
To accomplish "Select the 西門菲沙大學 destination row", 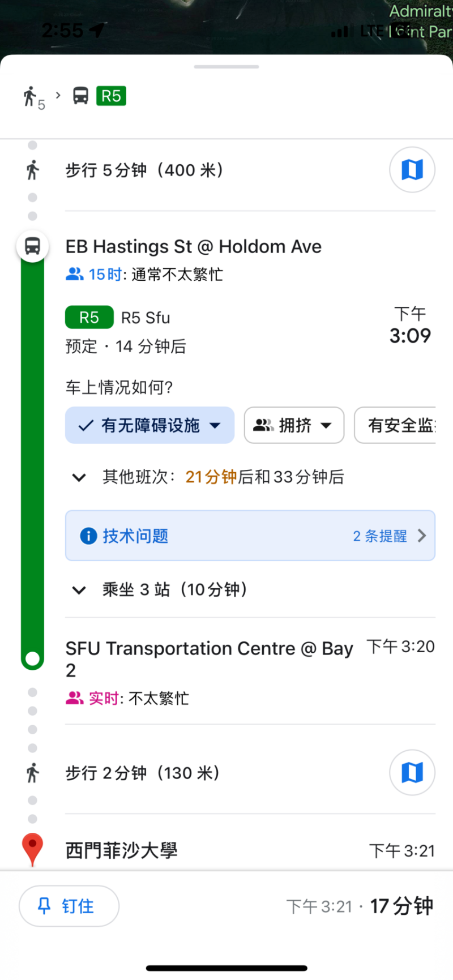I will tap(122, 850).
